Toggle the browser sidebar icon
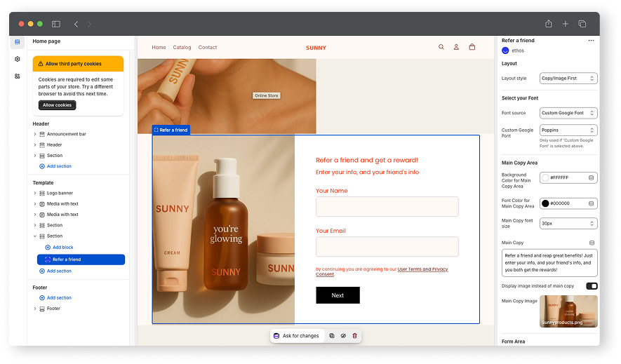This screenshot has height=364, width=621. click(x=56, y=24)
